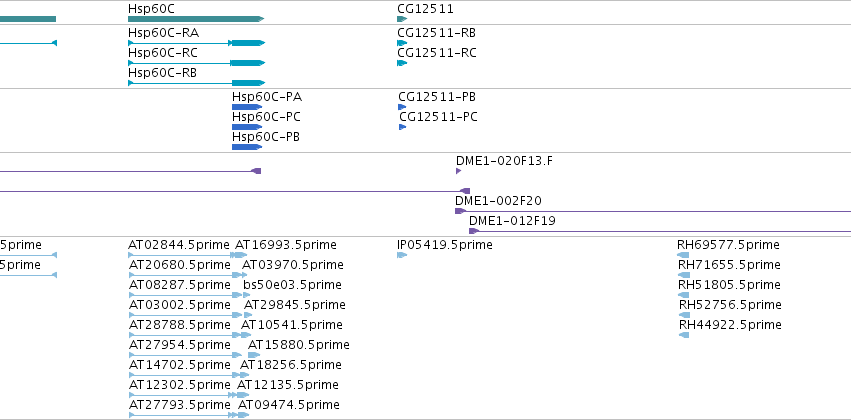851x420 pixels.
Task: Choose the AT03970.5prime EST label
Action: click(293, 265)
